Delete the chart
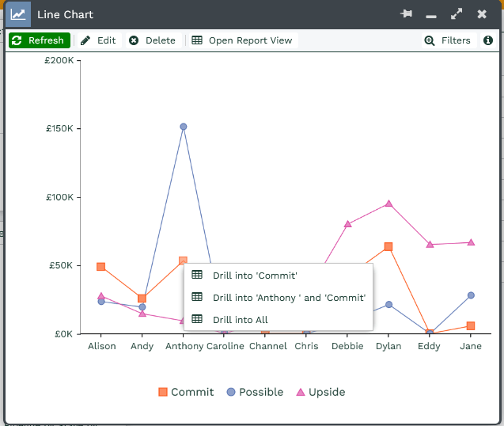 pyautogui.click(x=153, y=40)
